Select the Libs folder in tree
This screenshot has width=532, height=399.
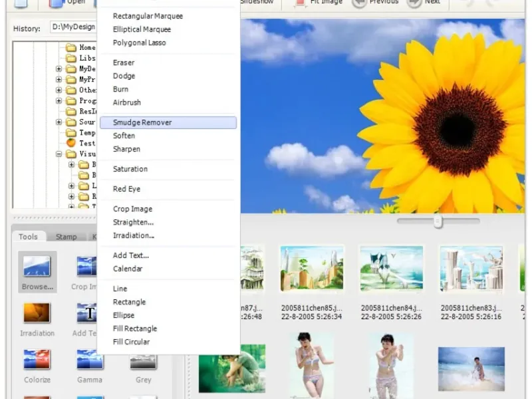[80, 58]
